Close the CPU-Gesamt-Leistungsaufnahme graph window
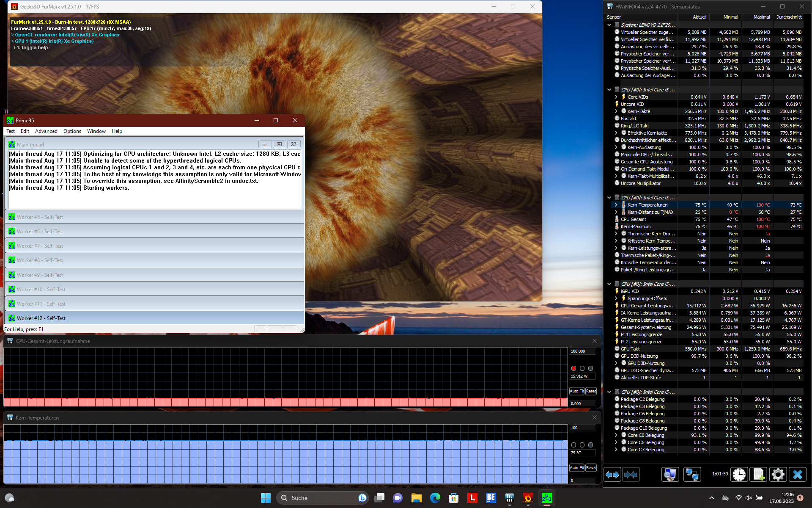This screenshot has width=812, height=508. pos(594,341)
